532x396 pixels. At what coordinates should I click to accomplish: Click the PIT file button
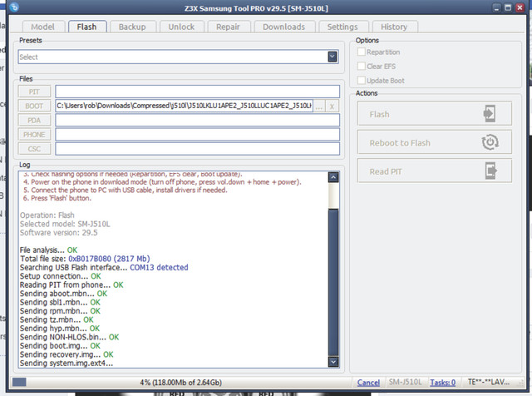[x=34, y=92]
